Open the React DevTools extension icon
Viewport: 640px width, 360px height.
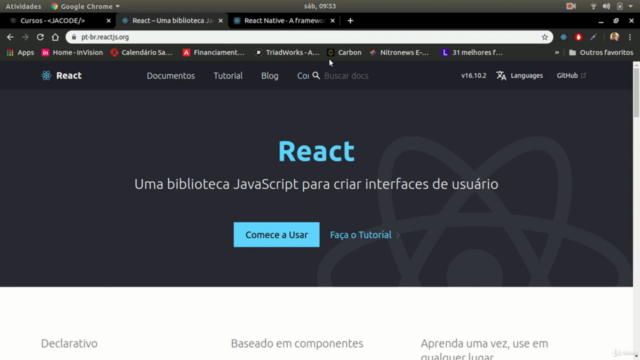pyautogui.click(x=563, y=37)
